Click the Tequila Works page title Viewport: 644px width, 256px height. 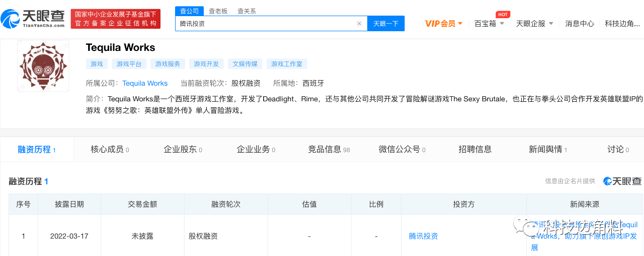(x=120, y=47)
